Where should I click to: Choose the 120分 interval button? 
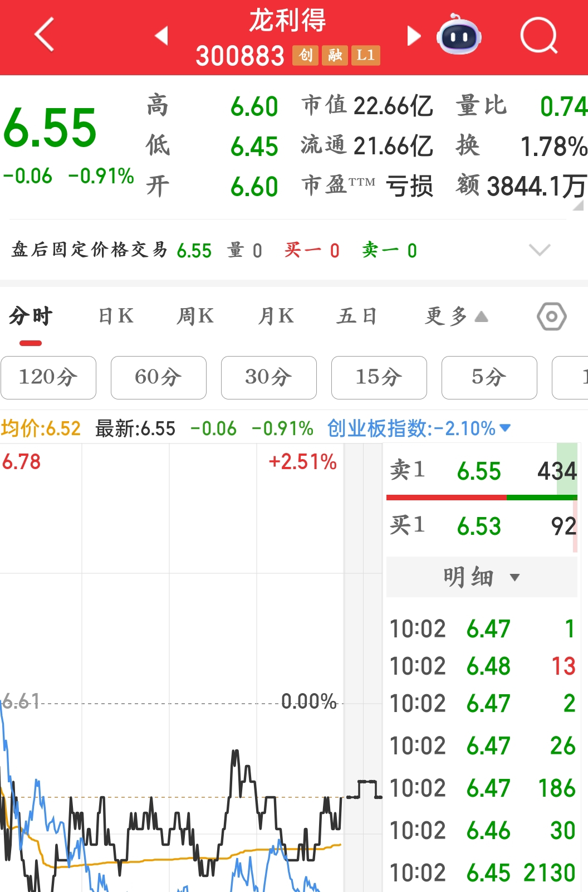tap(48, 378)
